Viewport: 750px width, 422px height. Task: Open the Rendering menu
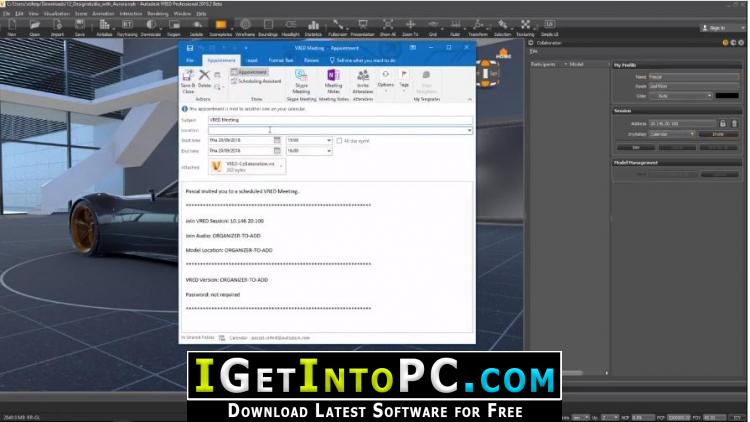click(x=157, y=14)
